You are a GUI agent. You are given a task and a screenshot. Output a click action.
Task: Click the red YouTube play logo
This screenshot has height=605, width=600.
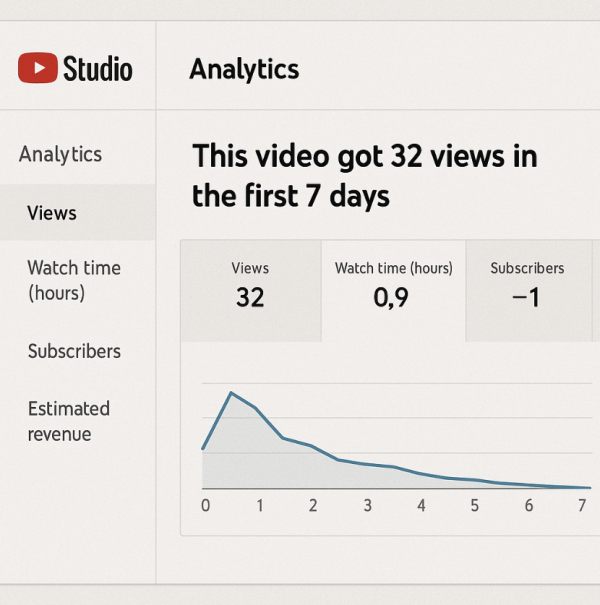pyautogui.click(x=38, y=68)
